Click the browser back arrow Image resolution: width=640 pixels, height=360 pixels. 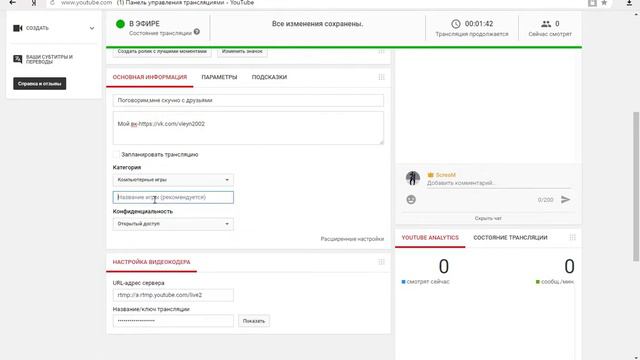point(13,2)
